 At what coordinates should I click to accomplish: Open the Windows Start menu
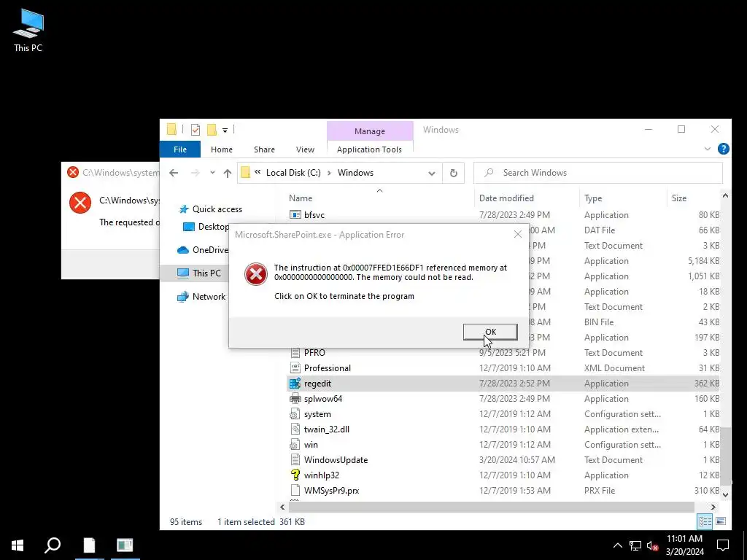tap(18, 545)
